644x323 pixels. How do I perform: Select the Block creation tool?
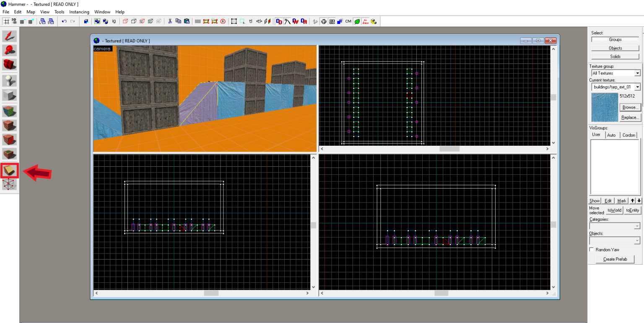[9, 95]
